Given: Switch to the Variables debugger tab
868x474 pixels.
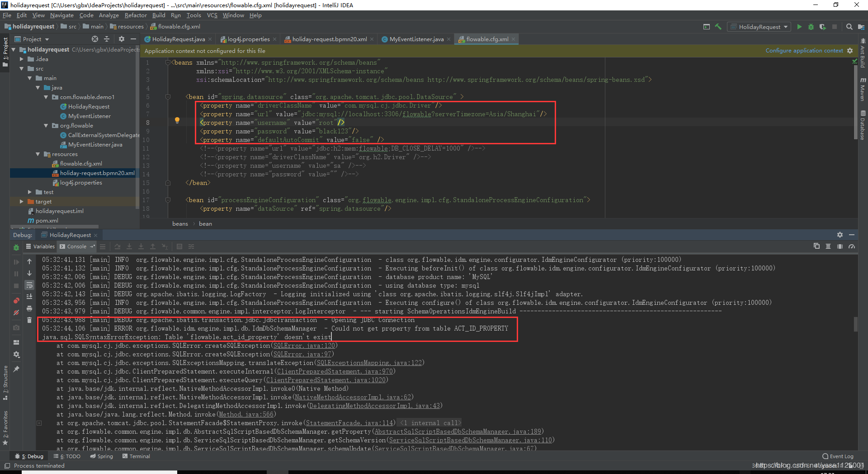Looking at the screenshot, I should point(40,246).
